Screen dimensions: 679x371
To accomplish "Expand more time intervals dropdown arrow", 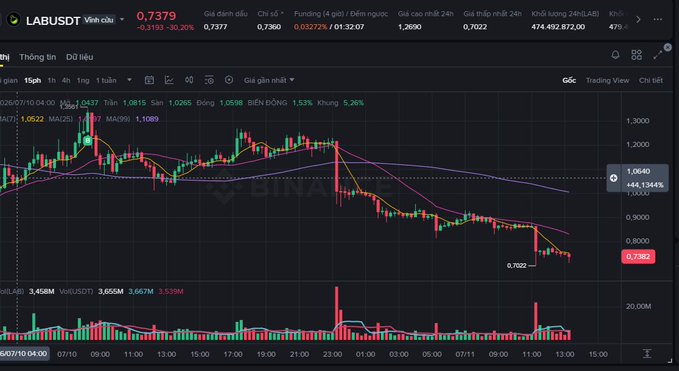I will point(129,80).
